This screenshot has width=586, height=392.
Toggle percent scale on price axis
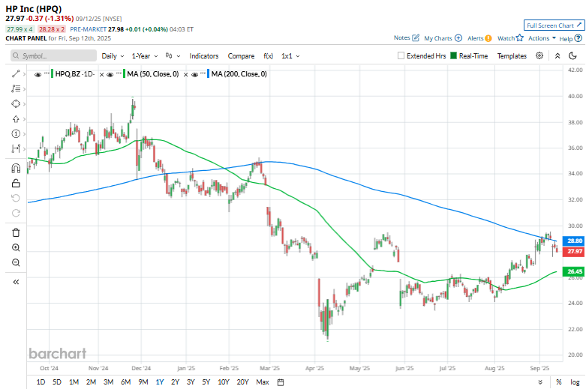[558, 382]
